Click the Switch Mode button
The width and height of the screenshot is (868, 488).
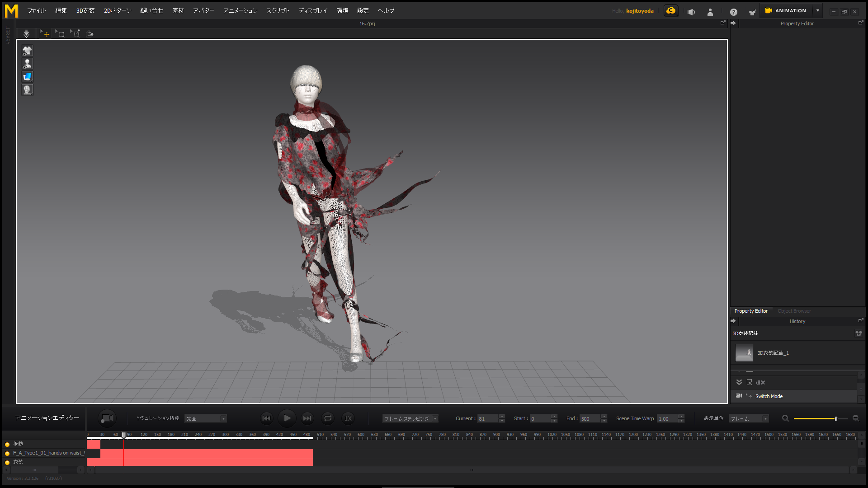[769, 396]
